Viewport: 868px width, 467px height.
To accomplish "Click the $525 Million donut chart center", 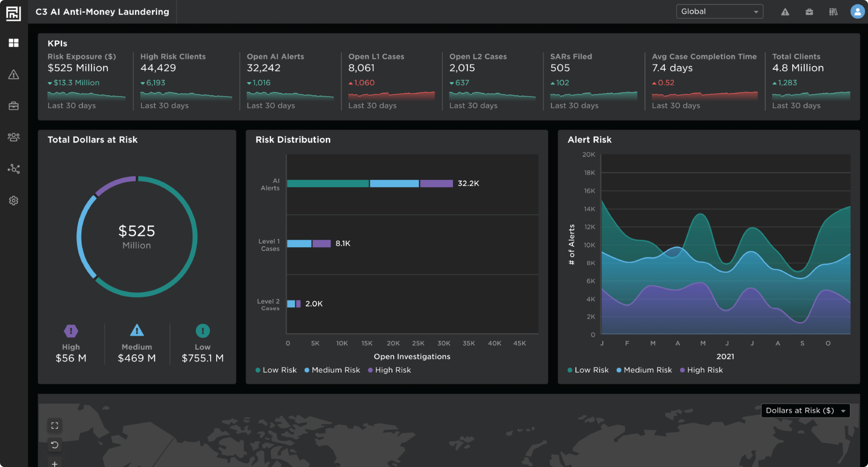I will pyautogui.click(x=137, y=237).
